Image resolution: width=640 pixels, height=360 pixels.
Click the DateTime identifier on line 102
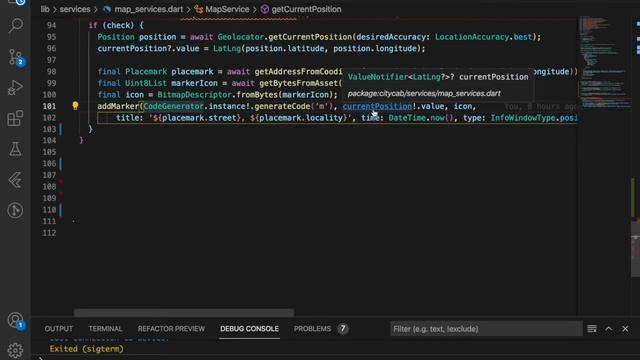407,118
